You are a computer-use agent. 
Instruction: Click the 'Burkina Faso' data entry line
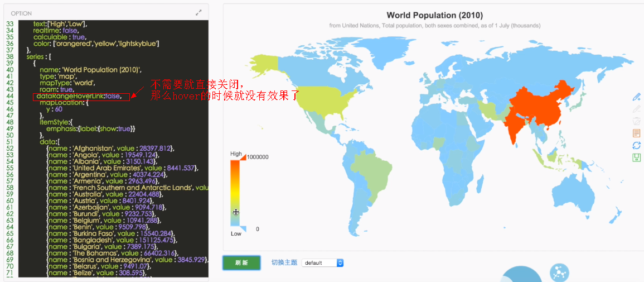coord(110,233)
